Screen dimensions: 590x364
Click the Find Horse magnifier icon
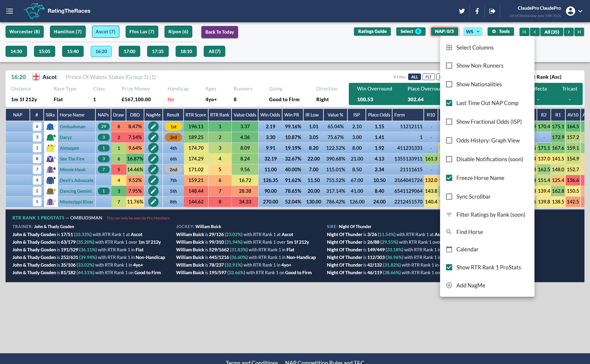tap(449, 232)
